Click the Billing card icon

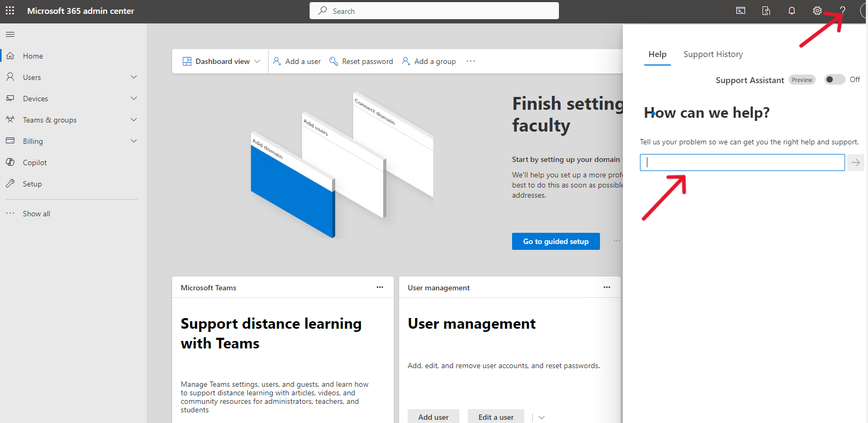(10, 141)
